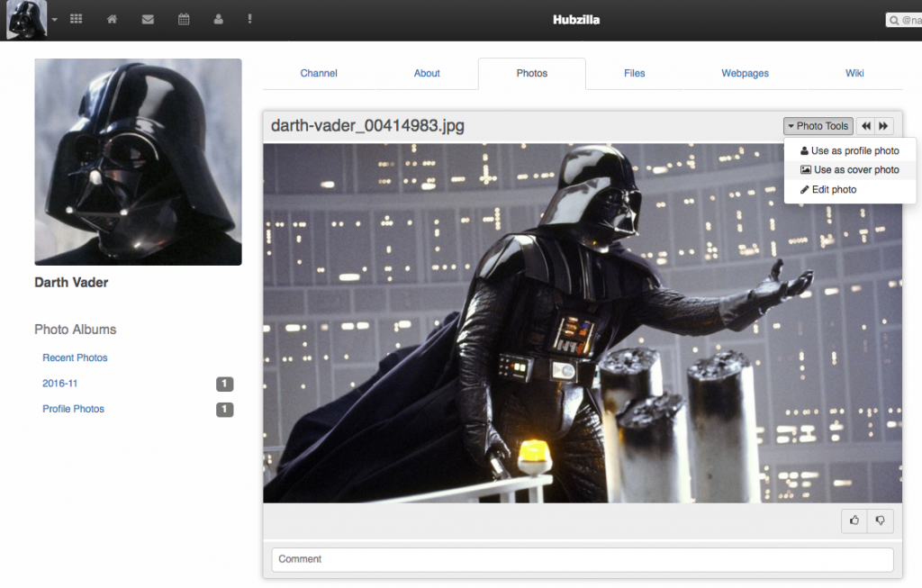The width and height of the screenshot is (922, 588).
Task: Dislike the photo with thumbs down
Action: [880, 520]
